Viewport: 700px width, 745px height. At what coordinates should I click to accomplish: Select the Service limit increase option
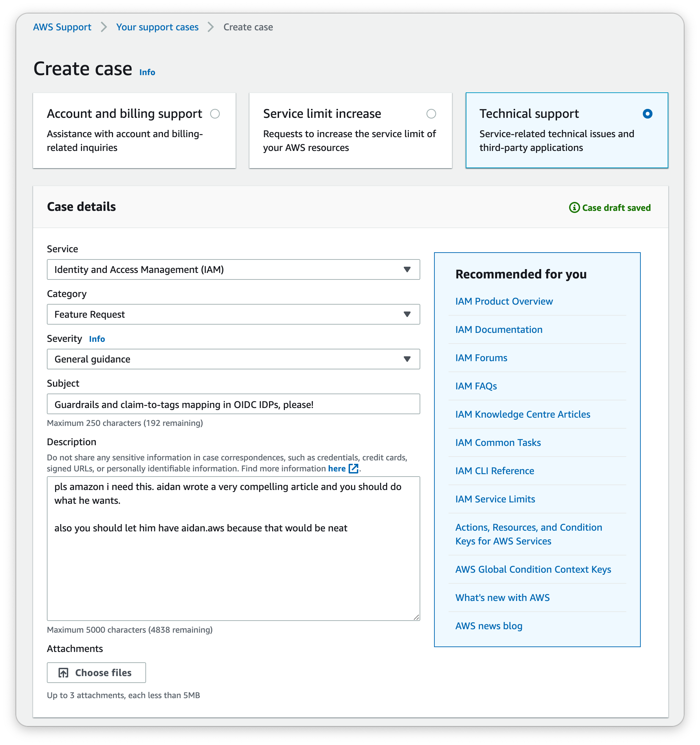pos(432,114)
